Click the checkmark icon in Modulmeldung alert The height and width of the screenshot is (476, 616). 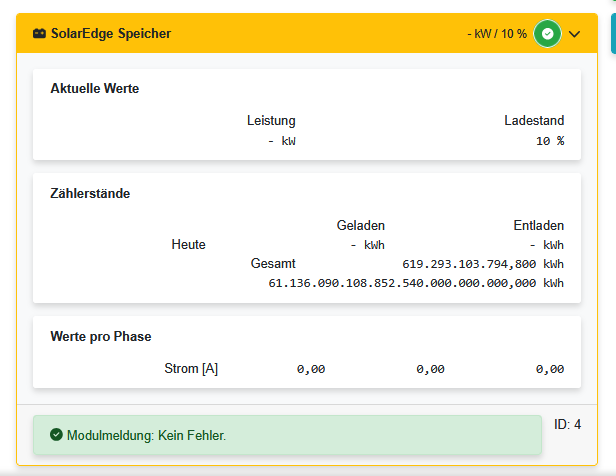pos(56,435)
